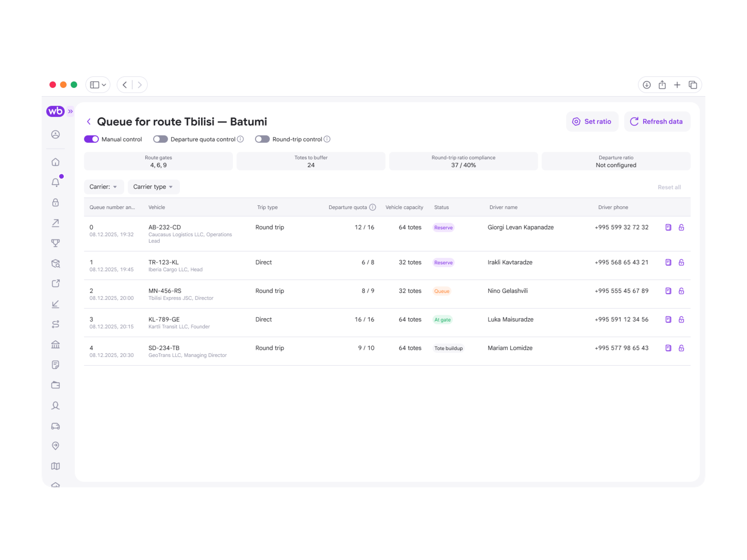
Task: Open the map icon in the sidebar
Action: [x=55, y=466]
